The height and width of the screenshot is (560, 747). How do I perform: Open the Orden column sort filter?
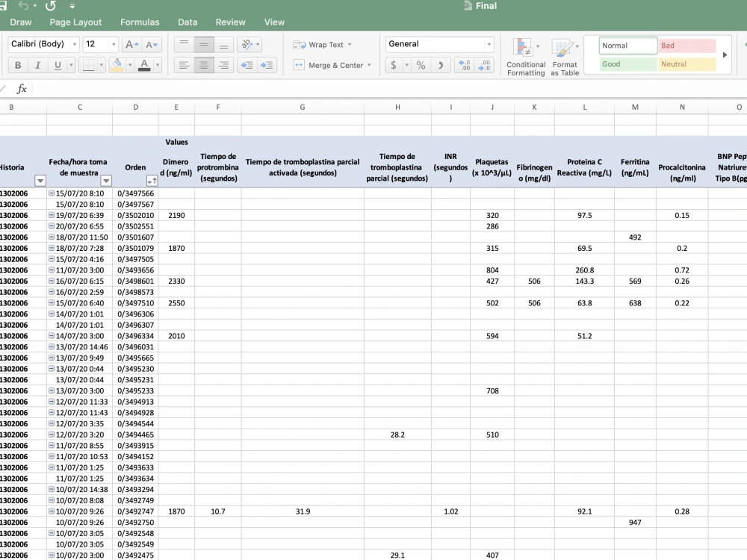tap(152, 181)
